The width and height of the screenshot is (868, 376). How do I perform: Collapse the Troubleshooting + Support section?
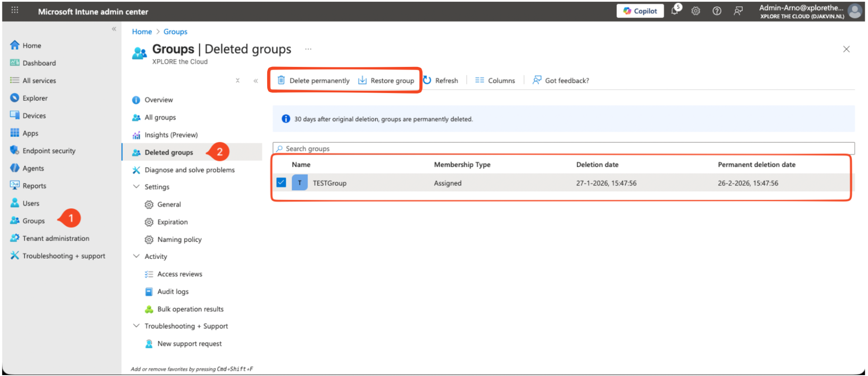[x=136, y=326]
